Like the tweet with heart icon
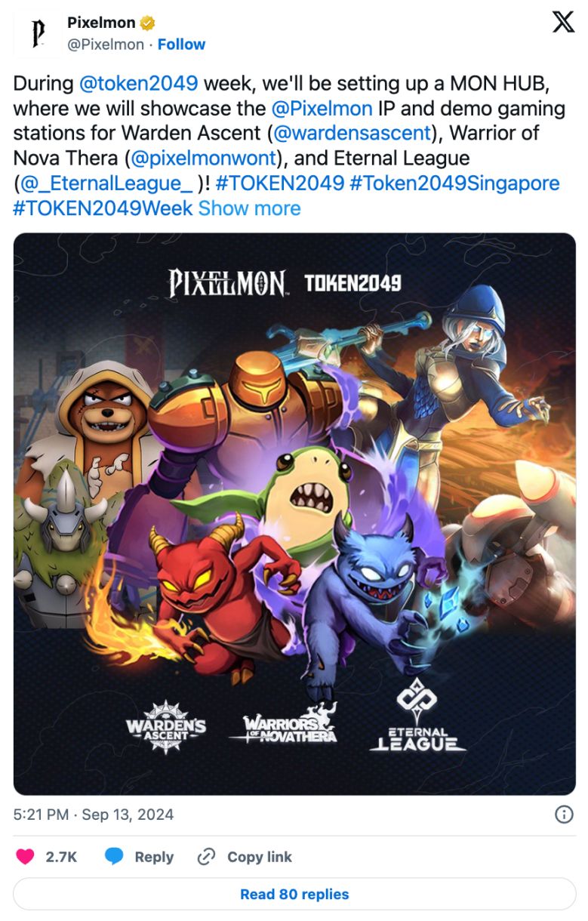This screenshot has height=921, width=588. 26,857
